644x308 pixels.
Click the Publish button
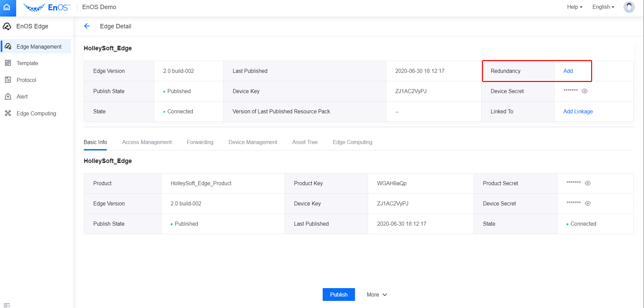339,295
